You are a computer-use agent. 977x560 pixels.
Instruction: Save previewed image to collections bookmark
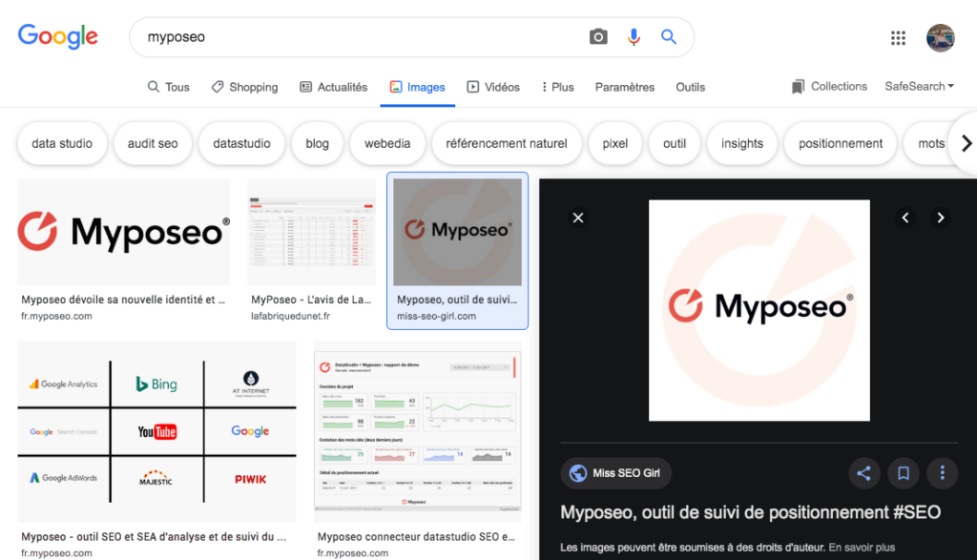tap(903, 473)
